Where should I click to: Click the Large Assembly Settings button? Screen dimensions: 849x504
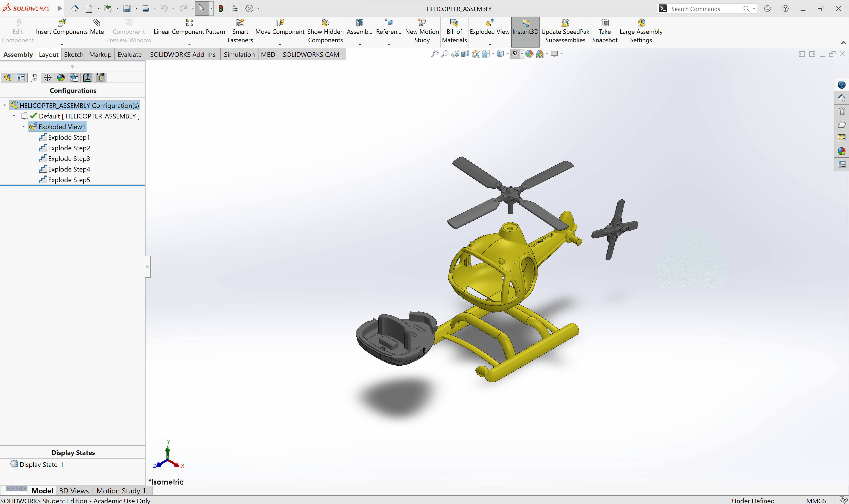pyautogui.click(x=641, y=31)
